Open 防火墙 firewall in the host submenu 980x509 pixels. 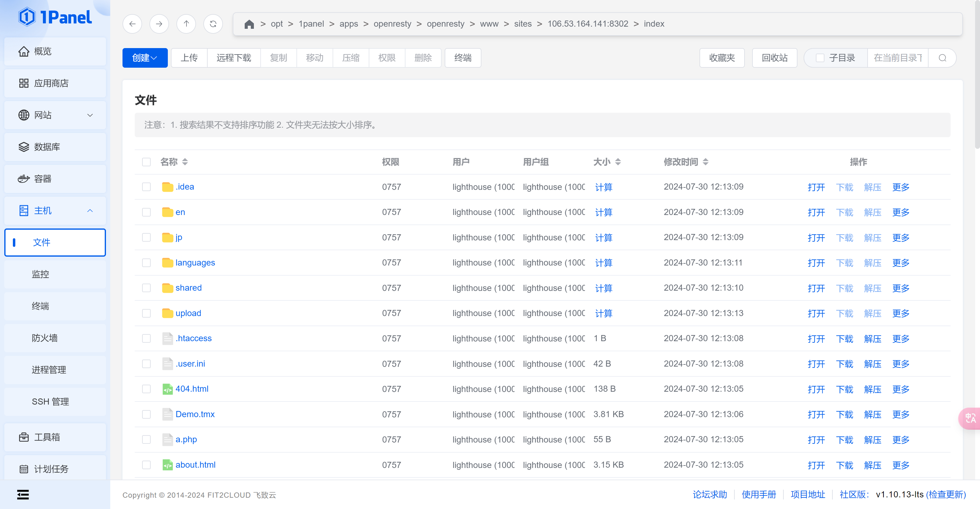(x=55, y=338)
